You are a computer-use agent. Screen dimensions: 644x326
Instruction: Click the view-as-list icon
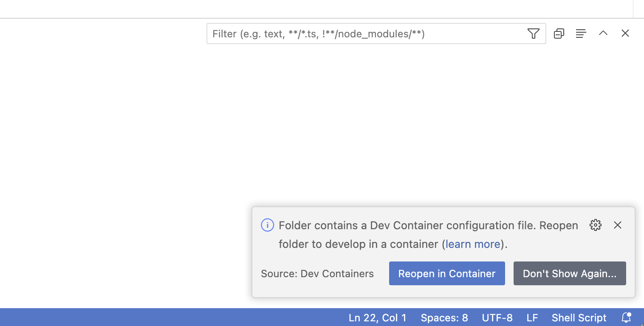tap(581, 33)
